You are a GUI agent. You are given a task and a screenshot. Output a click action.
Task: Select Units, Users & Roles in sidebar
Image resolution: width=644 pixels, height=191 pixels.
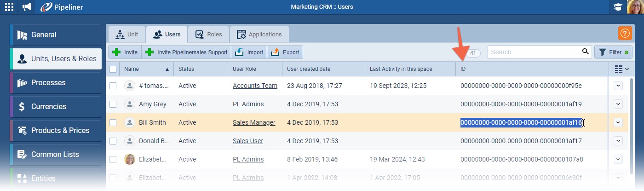pos(56,59)
